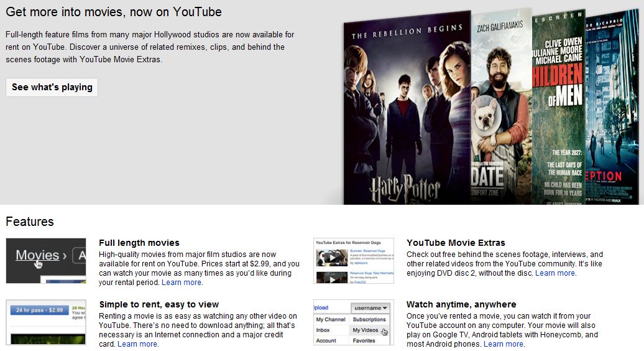The image size is (644, 351).
Task: Open the Harry Potter movie poster
Action: [x=407, y=108]
